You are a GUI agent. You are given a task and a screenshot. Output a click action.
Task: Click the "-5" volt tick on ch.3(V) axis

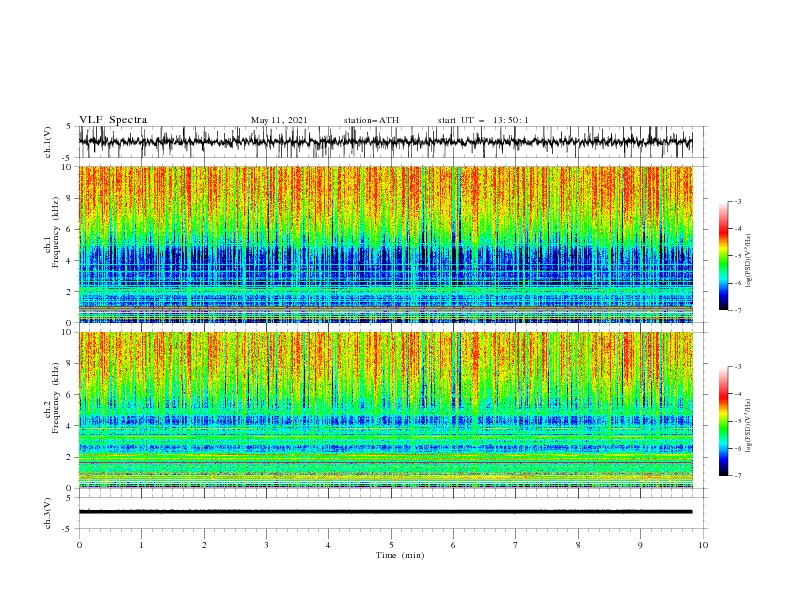click(68, 529)
